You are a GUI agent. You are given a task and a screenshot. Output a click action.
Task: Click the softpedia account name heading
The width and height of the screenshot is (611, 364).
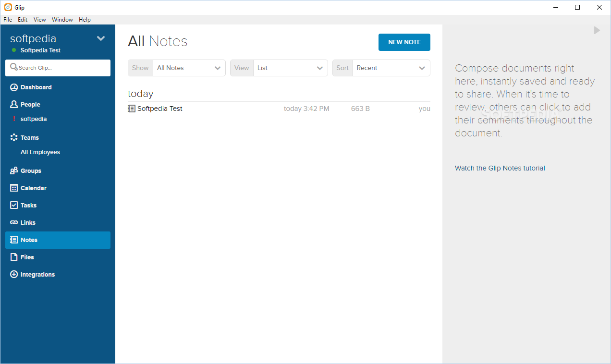[33, 38]
